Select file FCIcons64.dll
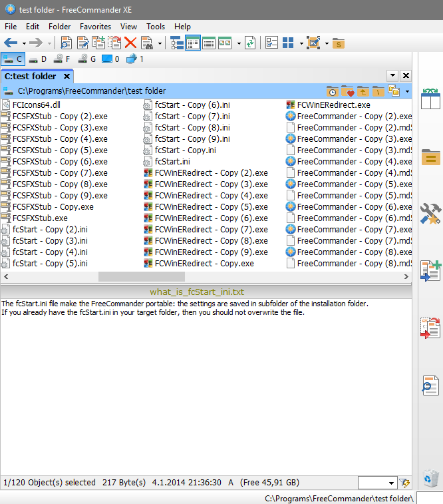This screenshot has height=504, width=443. coord(37,105)
